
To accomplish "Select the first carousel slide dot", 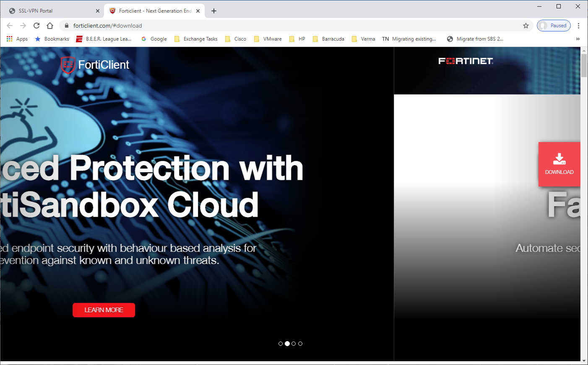I will click(281, 344).
